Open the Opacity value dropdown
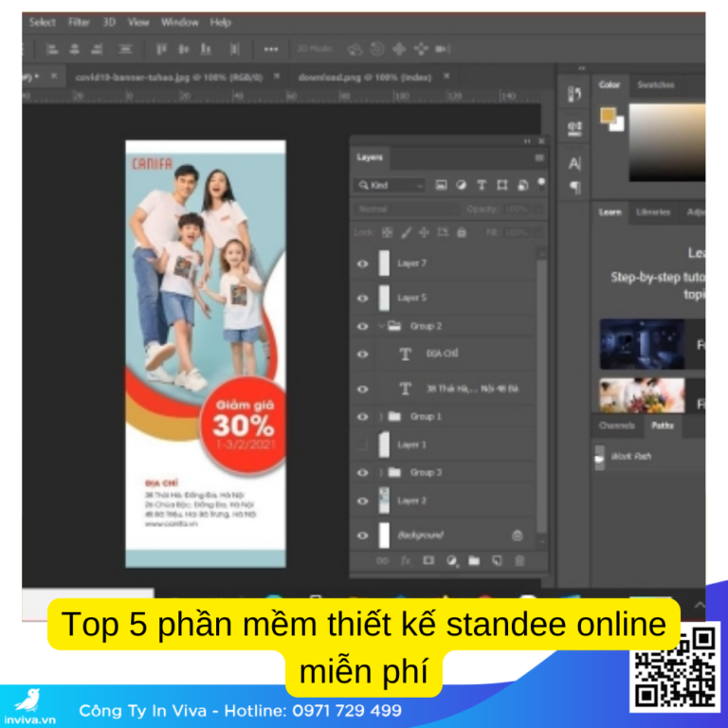728x728 pixels. (x=538, y=209)
